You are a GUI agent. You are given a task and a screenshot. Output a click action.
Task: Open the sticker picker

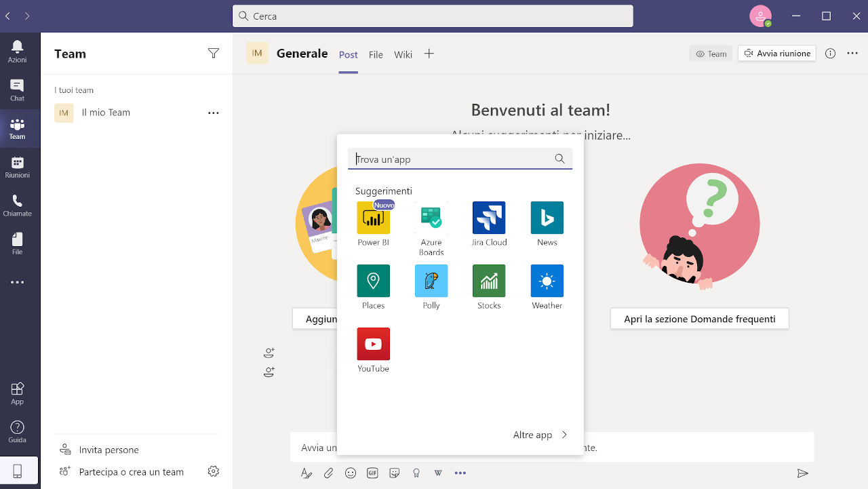(395, 473)
